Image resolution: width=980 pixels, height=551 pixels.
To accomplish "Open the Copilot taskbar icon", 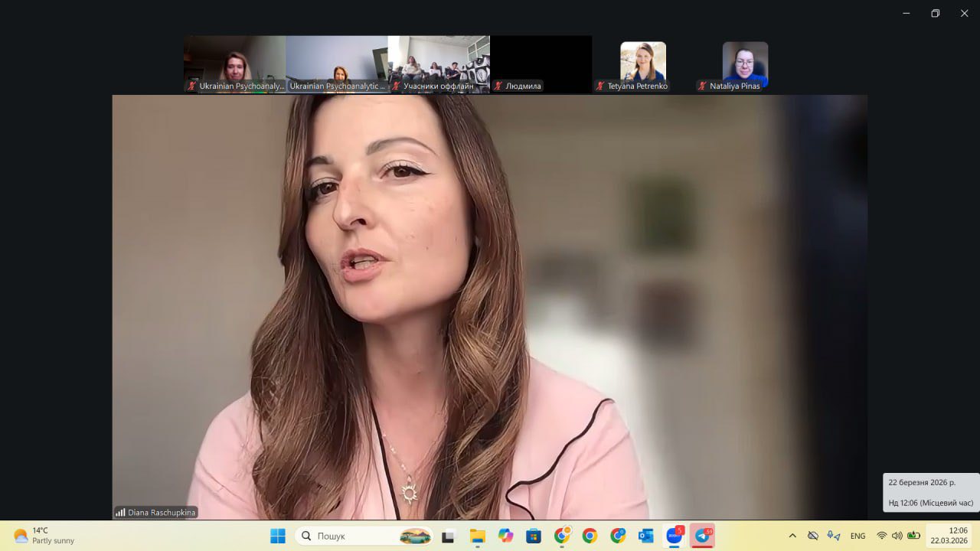I will [505, 536].
